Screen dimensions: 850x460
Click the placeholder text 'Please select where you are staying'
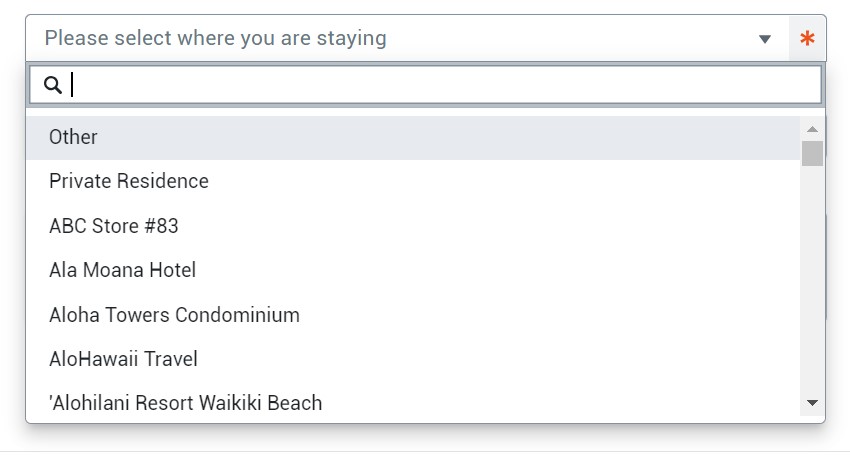[215, 39]
